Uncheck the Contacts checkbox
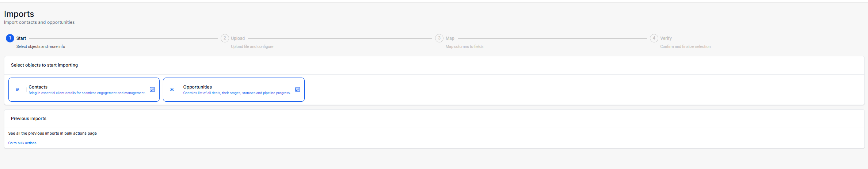The image size is (868, 169). 152,90
